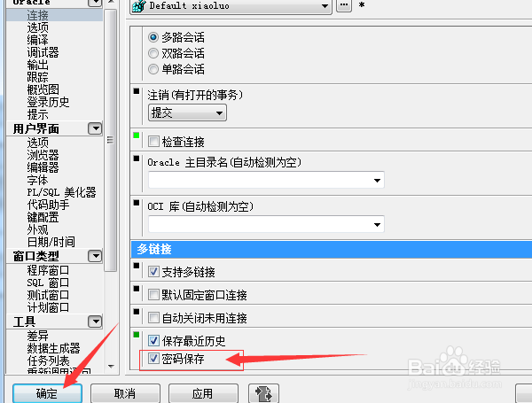The height and width of the screenshot is (403, 532).
Task: Select 登录历史 in the Oracle list
Action: coord(48,102)
